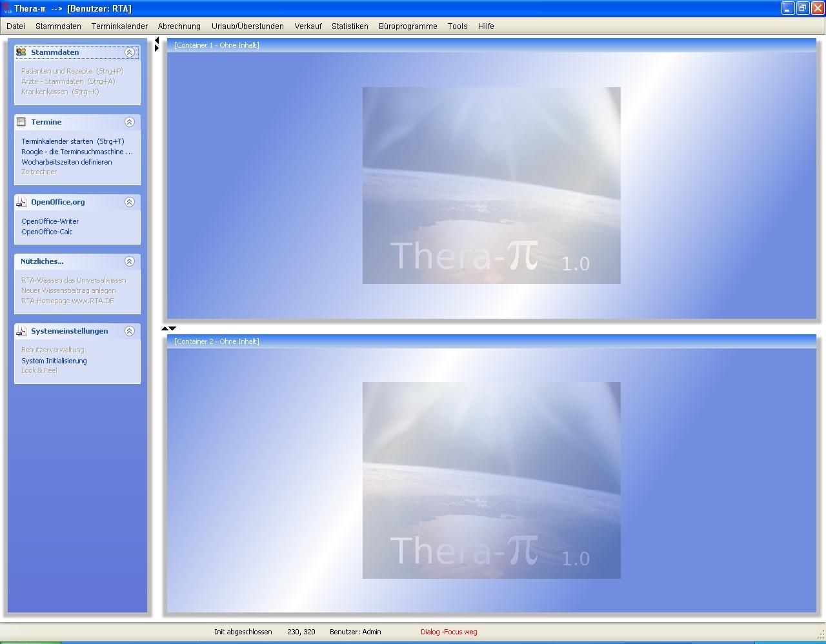Click the Systemeinstellungen panel header title

pos(70,331)
